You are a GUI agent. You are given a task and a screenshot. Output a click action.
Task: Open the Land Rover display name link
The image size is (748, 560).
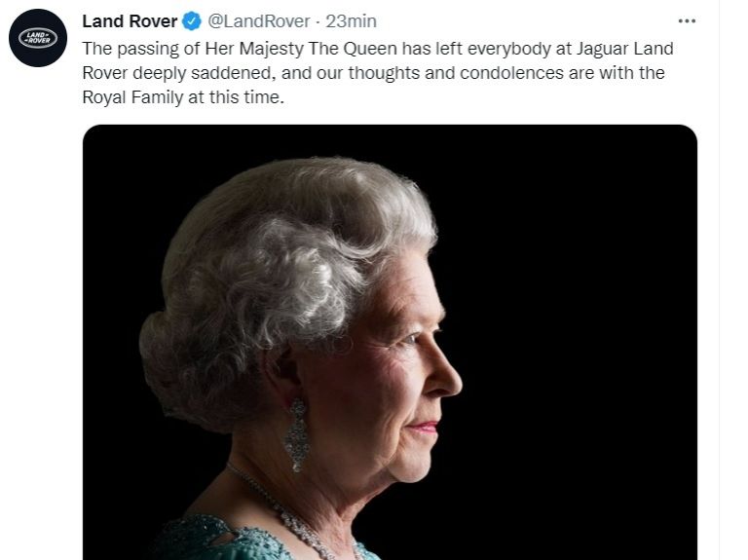[x=130, y=21]
